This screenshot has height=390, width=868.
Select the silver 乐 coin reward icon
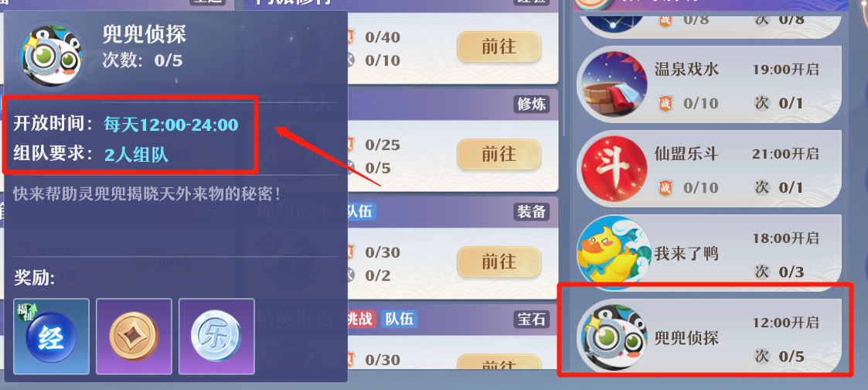[216, 337]
